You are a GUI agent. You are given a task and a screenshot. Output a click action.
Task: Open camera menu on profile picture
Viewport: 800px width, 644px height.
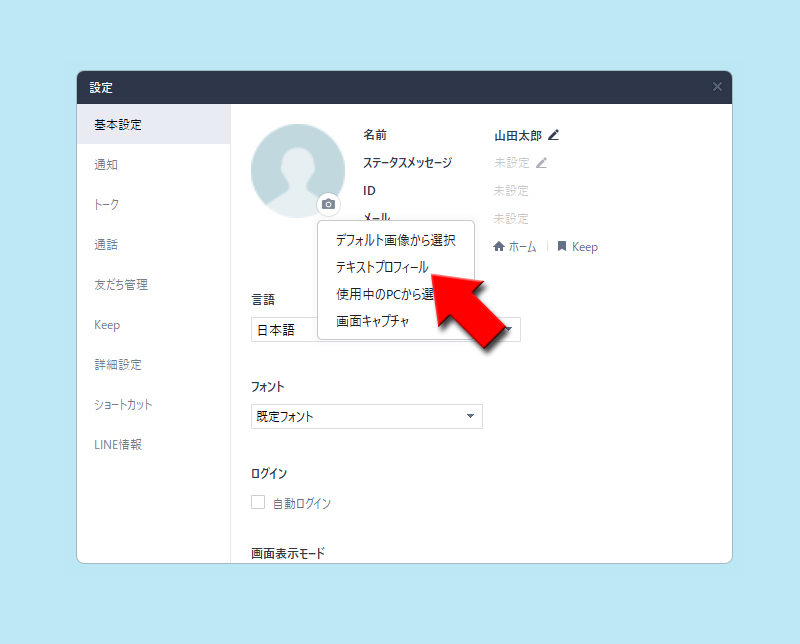328,205
